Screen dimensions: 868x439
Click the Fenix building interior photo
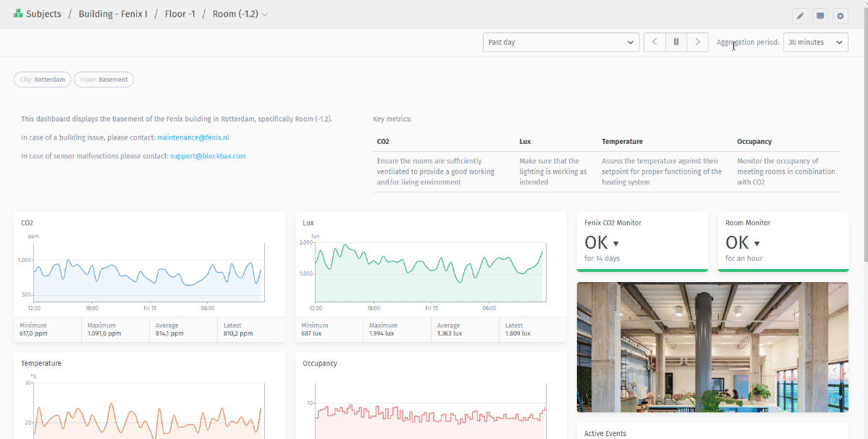click(712, 347)
